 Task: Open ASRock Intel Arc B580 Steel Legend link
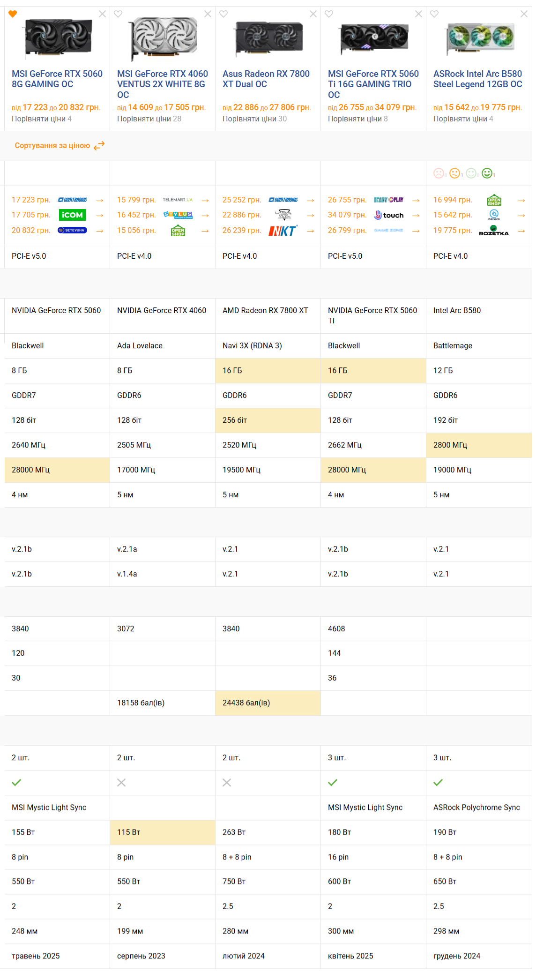coord(478,79)
